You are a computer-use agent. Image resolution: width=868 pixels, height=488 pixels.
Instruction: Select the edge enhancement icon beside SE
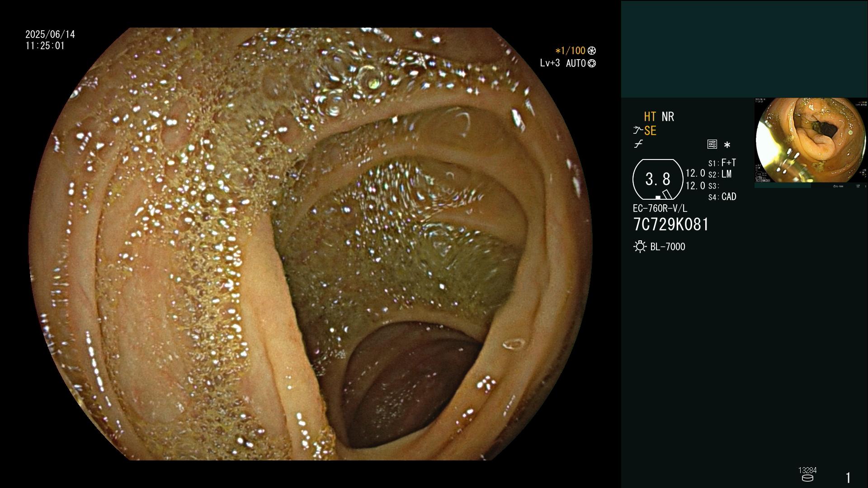click(638, 131)
